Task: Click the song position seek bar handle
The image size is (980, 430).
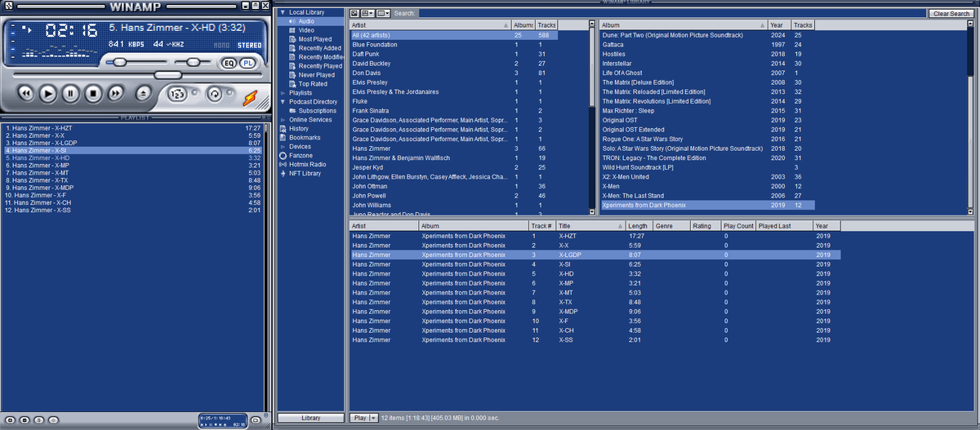Action: (x=169, y=75)
